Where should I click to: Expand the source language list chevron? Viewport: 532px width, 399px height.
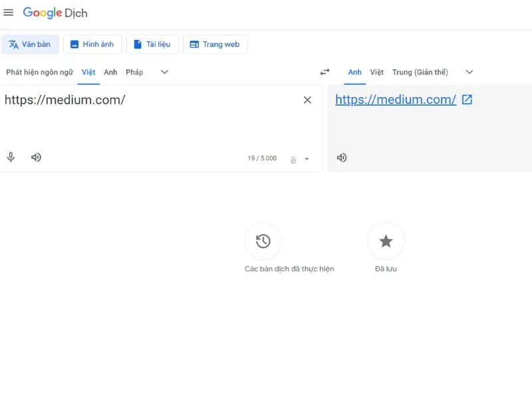pos(164,72)
